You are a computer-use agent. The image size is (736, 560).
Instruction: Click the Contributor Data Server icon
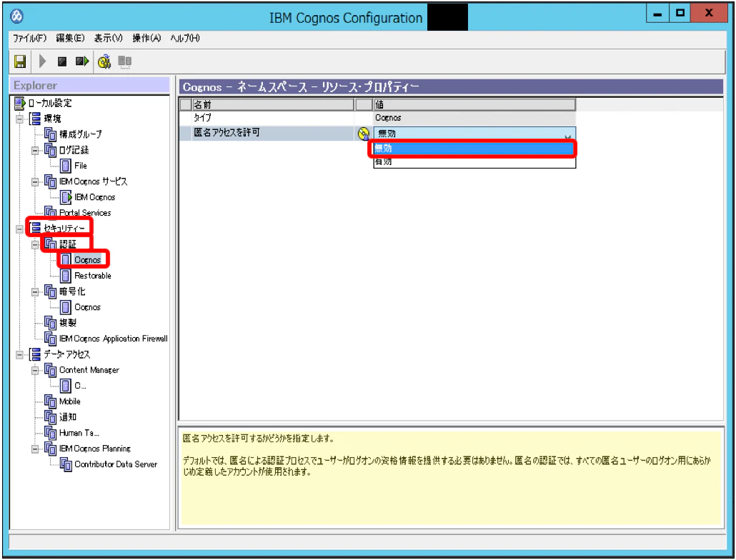click(66, 464)
